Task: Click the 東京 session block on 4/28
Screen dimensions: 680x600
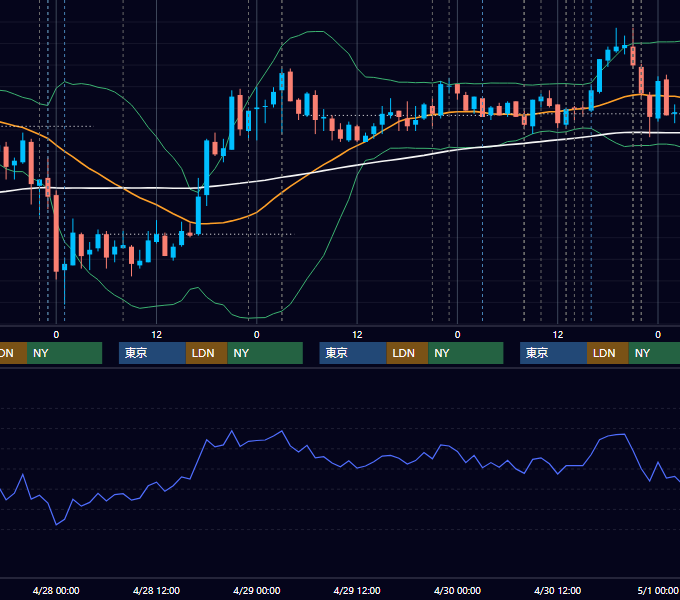Action: coord(152,353)
